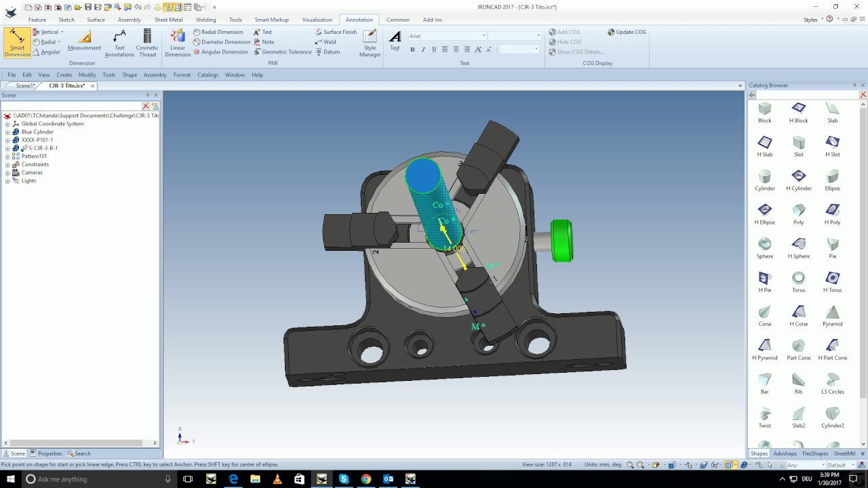Click the Text Annotations tool
868x488 pixels.
tap(119, 43)
